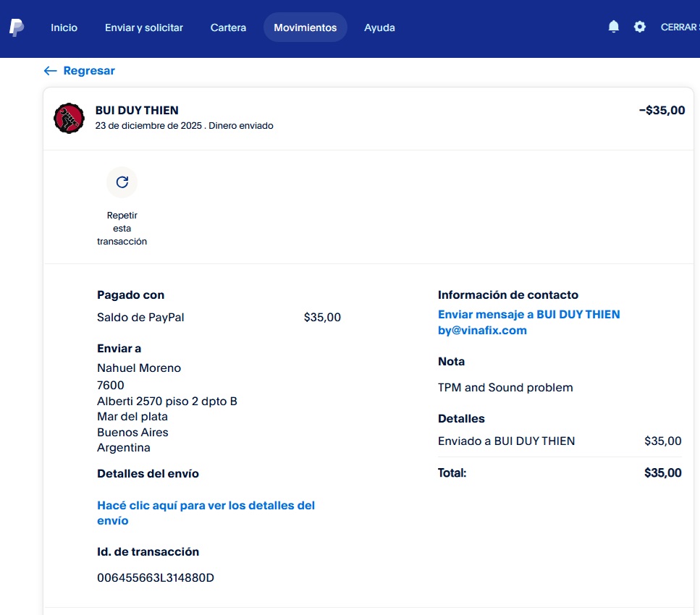Open account settings gear
700x615 pixels.
(x=640, y=27)
